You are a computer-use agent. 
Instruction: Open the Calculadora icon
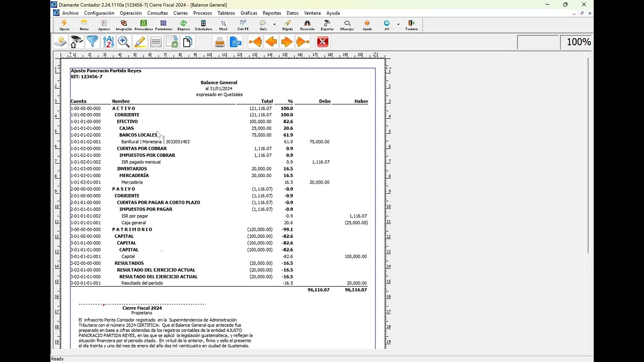[203, 25]
